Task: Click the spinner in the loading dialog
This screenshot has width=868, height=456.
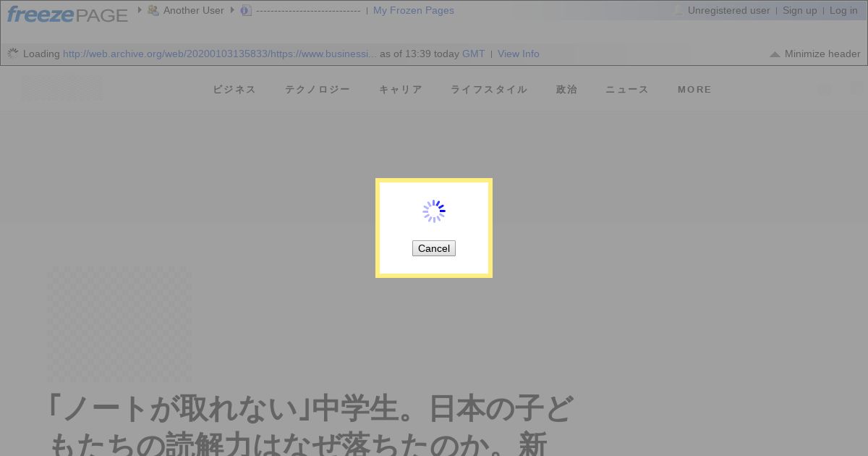Action: pyautogui.click(x=434, y=211)
